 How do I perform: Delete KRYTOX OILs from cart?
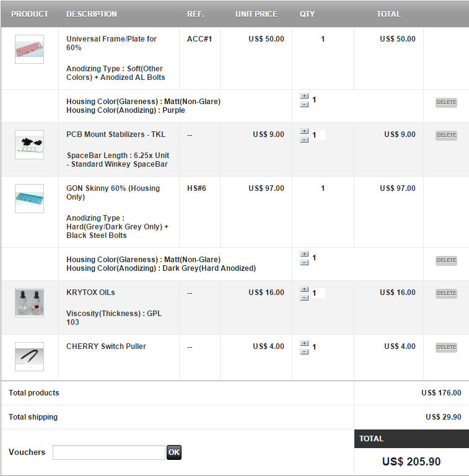tap(446, 293)
